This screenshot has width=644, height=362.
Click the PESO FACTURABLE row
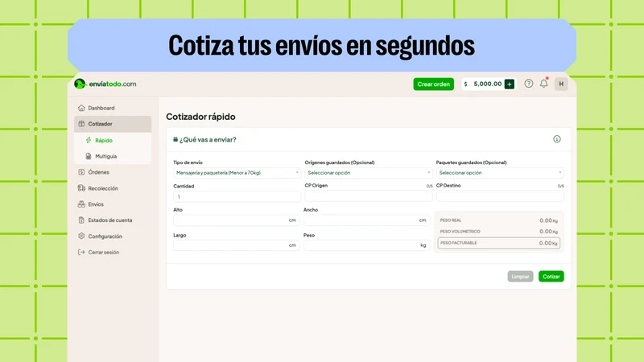click(498, 243)
